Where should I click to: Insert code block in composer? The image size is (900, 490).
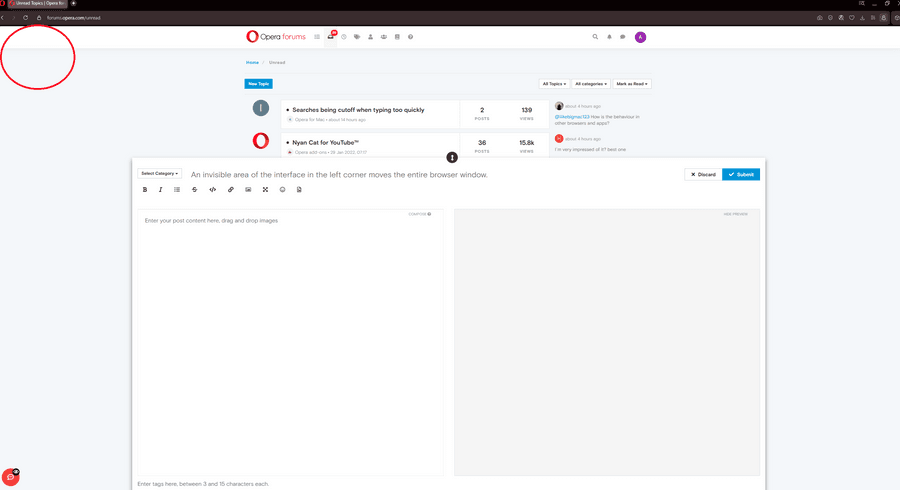click(212, 190)
